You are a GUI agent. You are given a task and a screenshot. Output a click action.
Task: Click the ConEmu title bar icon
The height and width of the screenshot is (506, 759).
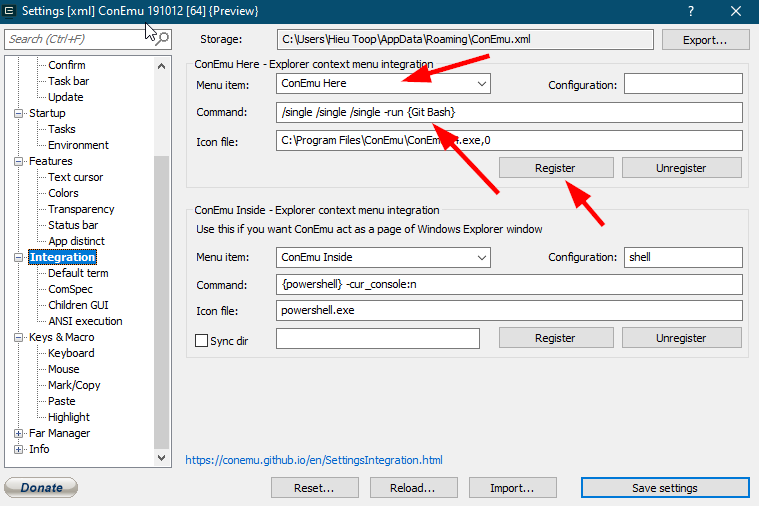[9, 11]
